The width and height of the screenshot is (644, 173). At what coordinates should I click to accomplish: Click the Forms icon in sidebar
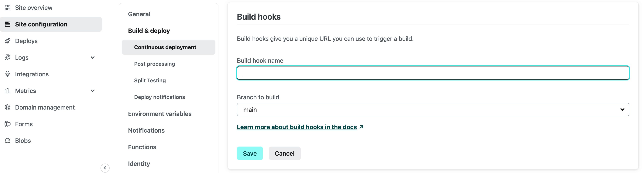[8, 124]
